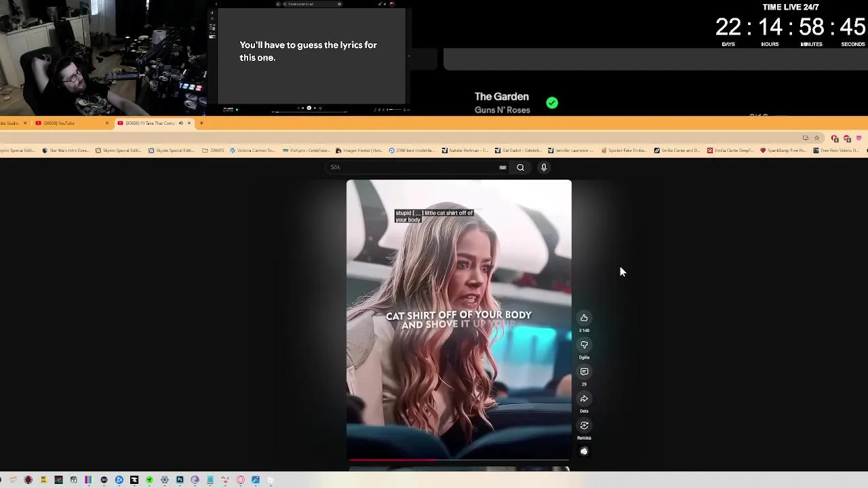Screen dimensions: 868x488
Task: Open the yellow sticky notes taskbar icon
Action: pos(43,480)
